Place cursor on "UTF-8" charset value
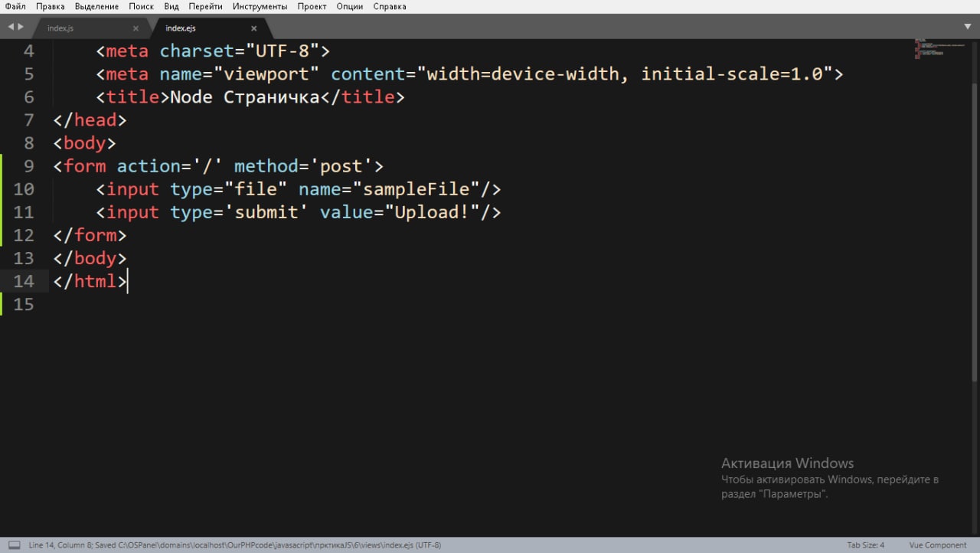Viewport: 980px width, 553px height. pyautogui.click(x=282, y=51)
